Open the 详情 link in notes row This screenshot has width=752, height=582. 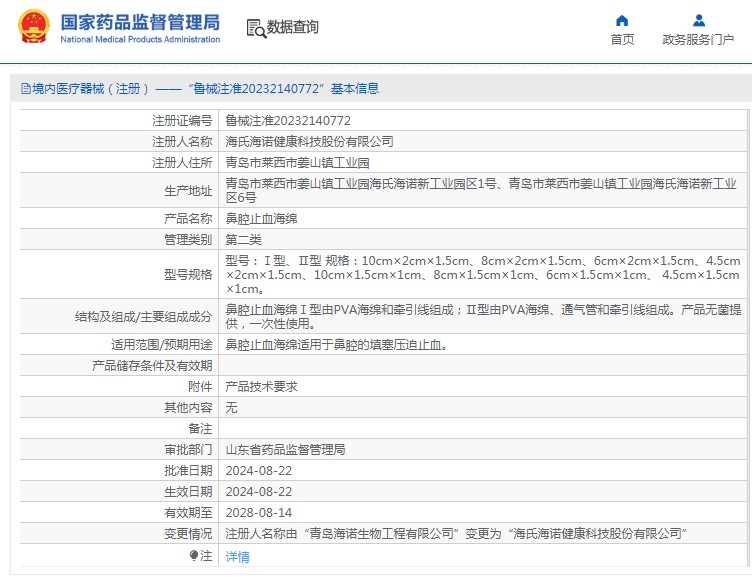(x=237, y=556)
